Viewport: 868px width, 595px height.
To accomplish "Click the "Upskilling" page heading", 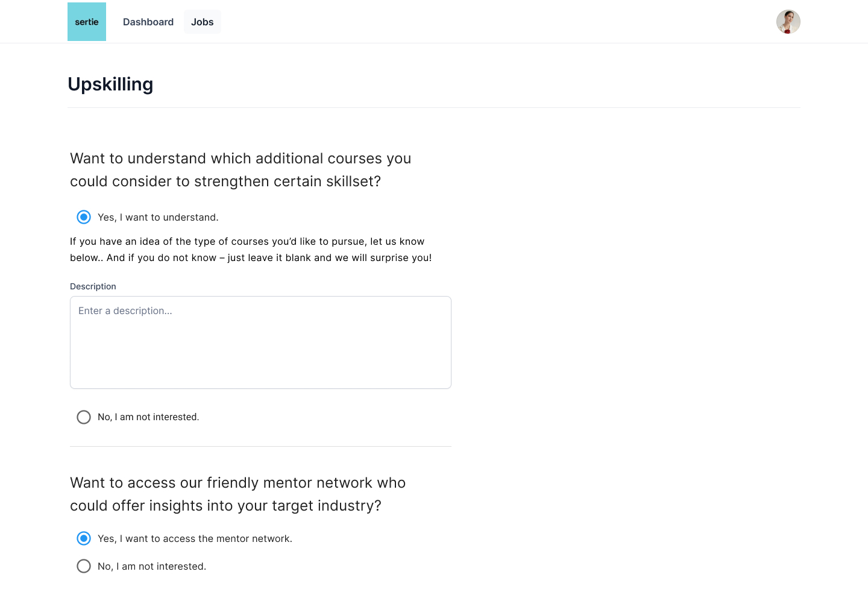I will [x=110, y=84].
